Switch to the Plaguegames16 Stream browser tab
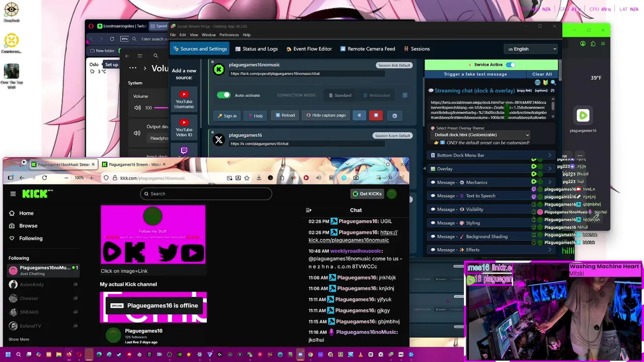 coord(133,164)
